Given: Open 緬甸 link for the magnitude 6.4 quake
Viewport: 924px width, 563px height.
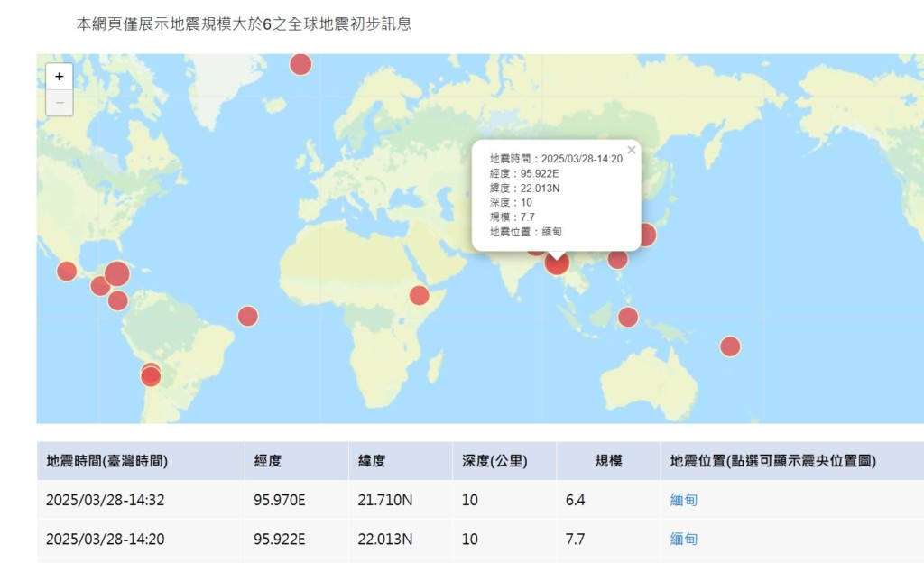Looking at the screenshot, I should 684,500.
